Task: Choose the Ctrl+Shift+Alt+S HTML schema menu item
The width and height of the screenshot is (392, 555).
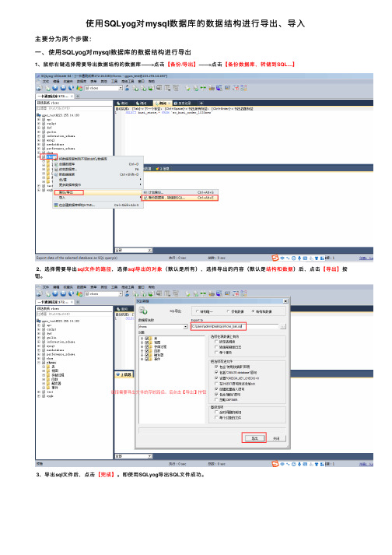Action: tap(97, 205)
